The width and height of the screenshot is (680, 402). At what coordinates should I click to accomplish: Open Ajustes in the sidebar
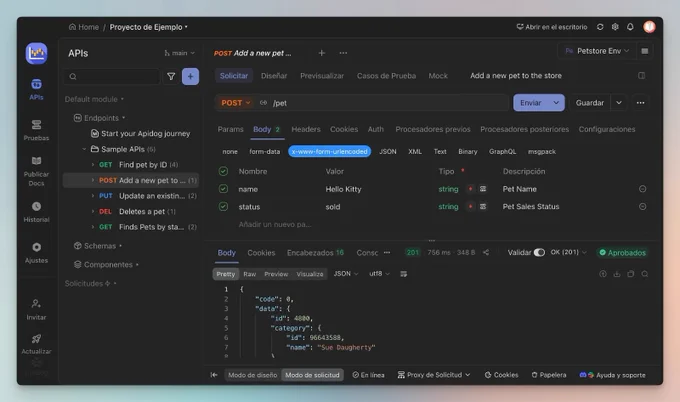[x=36, y=252]
